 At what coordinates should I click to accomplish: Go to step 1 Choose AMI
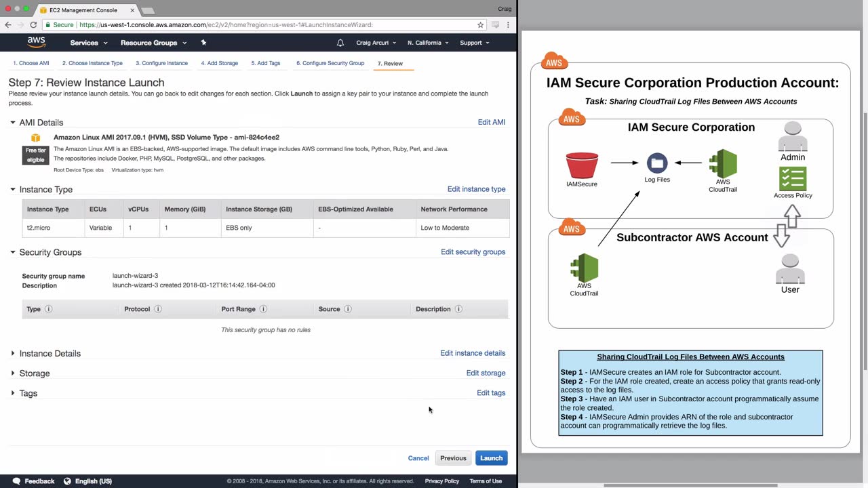tap(31, 63)
